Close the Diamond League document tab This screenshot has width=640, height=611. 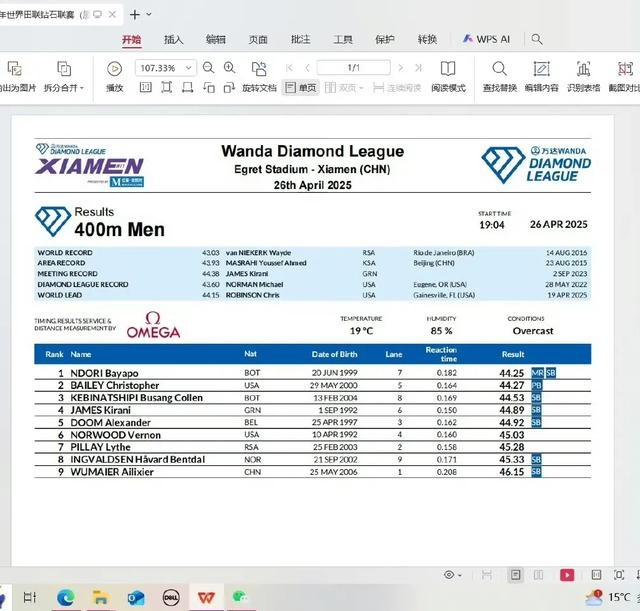[112, 15]
